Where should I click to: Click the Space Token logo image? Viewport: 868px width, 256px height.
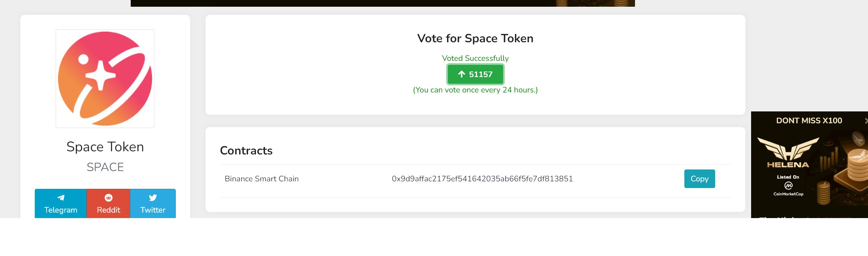pos(105,79)
